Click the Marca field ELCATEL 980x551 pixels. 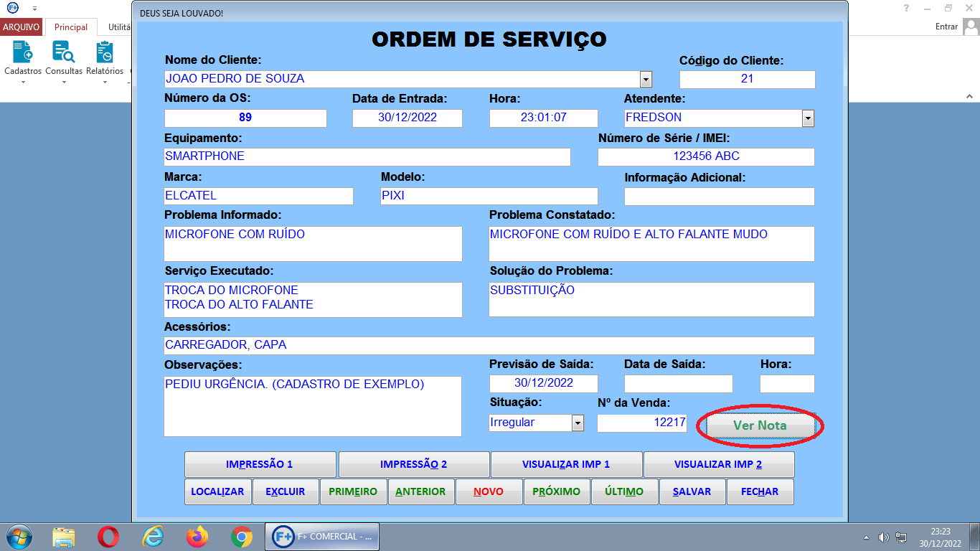[259, 197]
